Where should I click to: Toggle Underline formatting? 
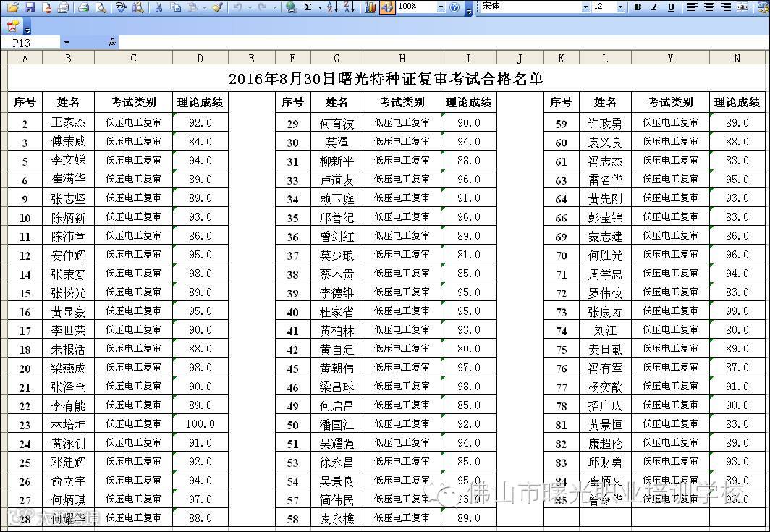[671, 7]
